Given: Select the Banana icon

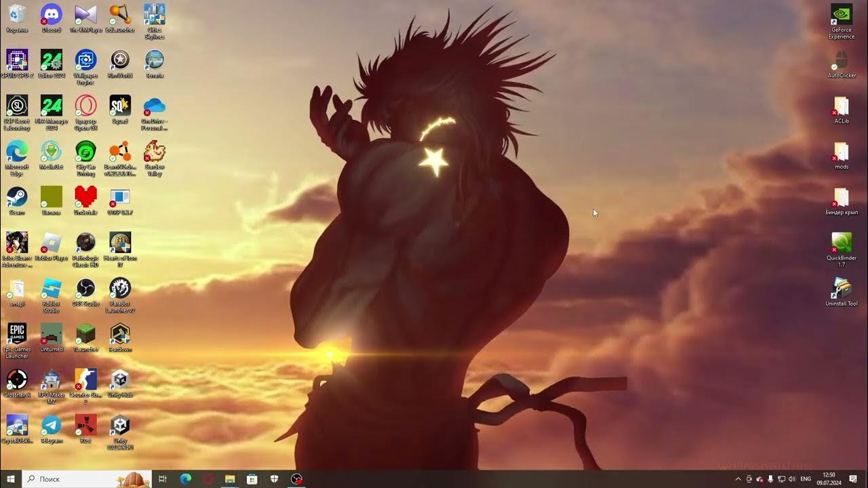Looking at the screenshot, I should pyautogui.click(x=52, y=201).
